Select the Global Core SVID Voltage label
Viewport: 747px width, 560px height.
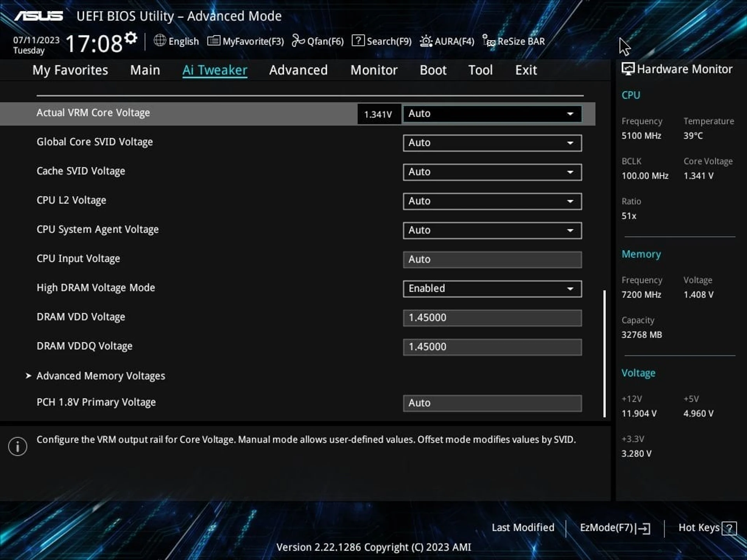tap(95, 142)
